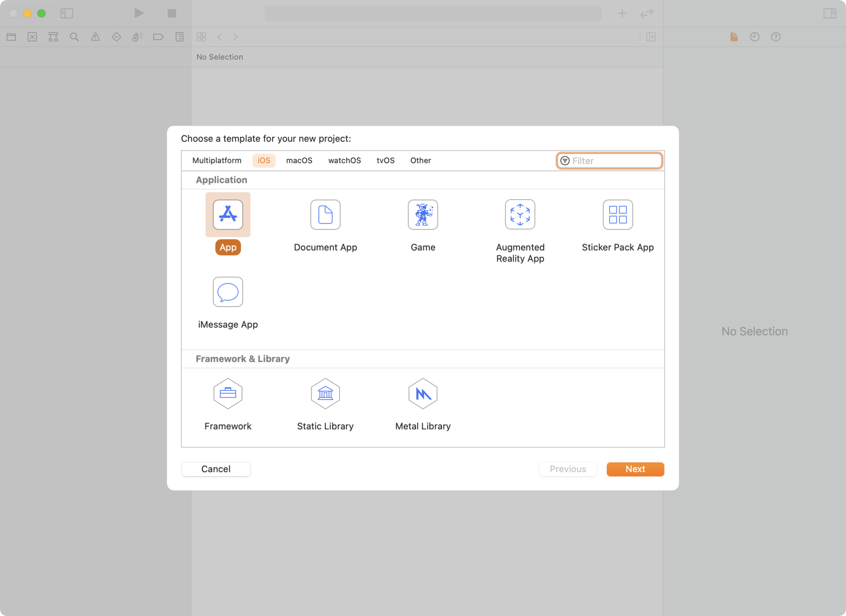Open the Issue navigator warning icon
Image resolution: width=846 pixels, height=616 pixels.
[95, 37]
